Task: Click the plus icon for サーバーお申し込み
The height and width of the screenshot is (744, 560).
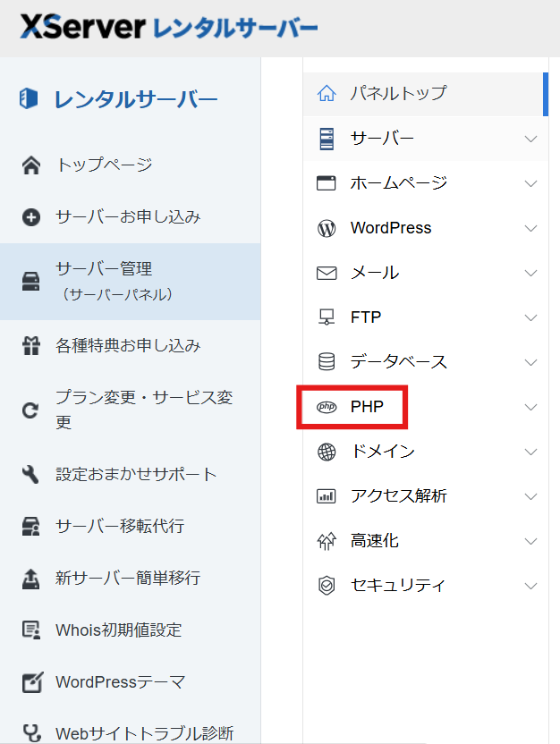Action: (30, 217)
